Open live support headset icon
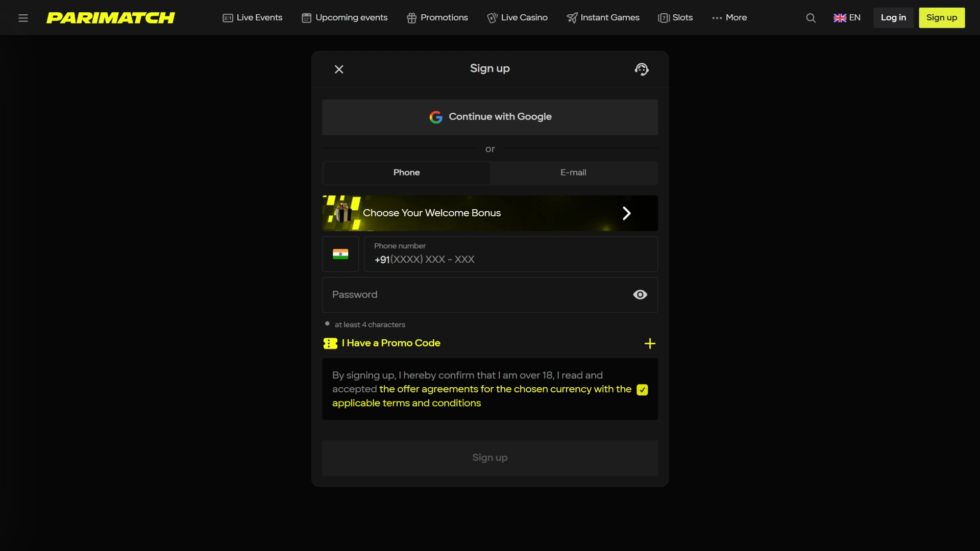The width and height of the screenshot is (980, 551). click(642, 69)
